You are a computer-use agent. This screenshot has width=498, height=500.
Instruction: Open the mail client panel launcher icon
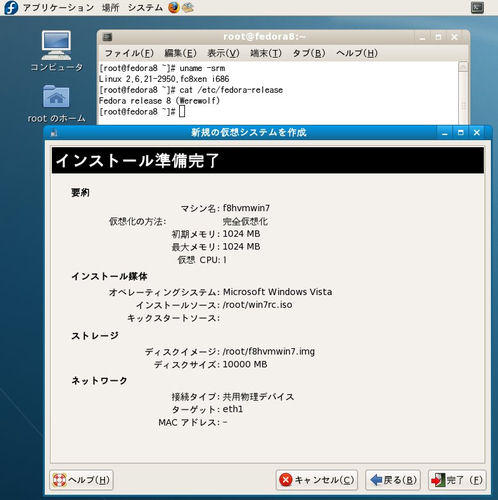coord(188,7)
